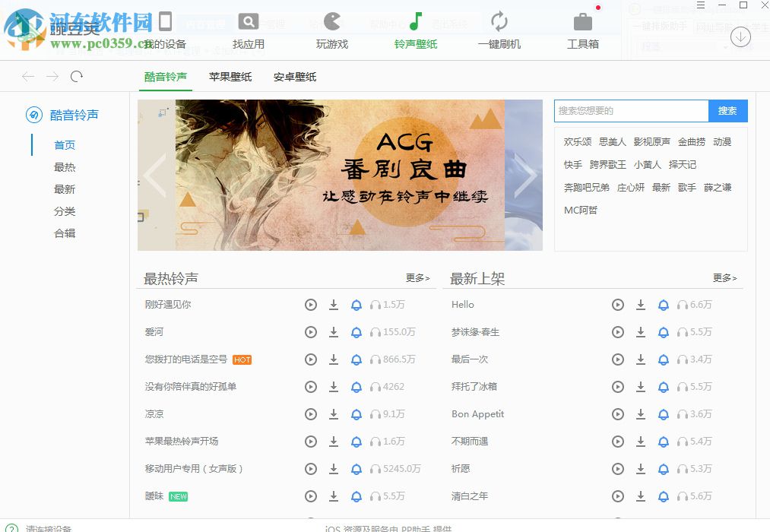770x532 pixels.
Task: Download the 爱河 ringtone
Action: [334, 332]
